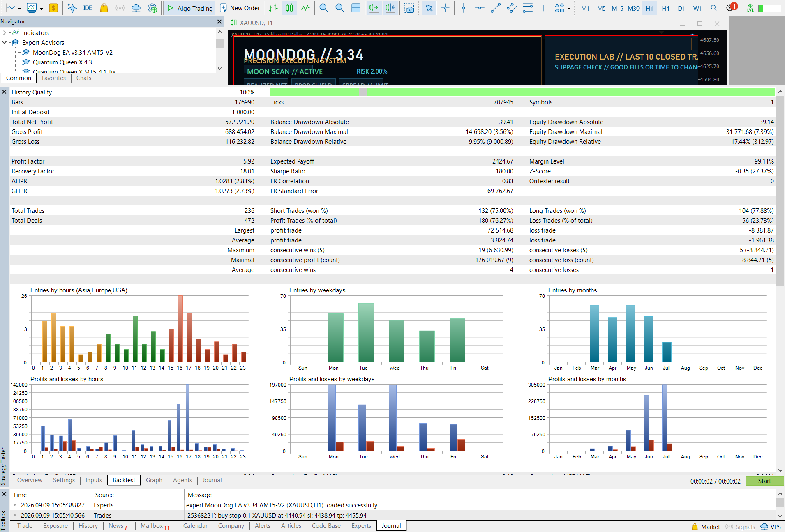Viewport: 785px width, 532px height.
Task: Open the cloud hosting icon in toolbar
Action: (x=136, y=8)
